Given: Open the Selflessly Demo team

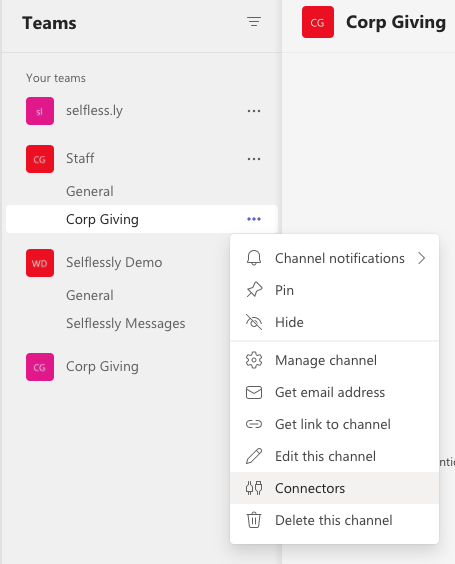Looking at the screenshot, I should tap(114, 263).
